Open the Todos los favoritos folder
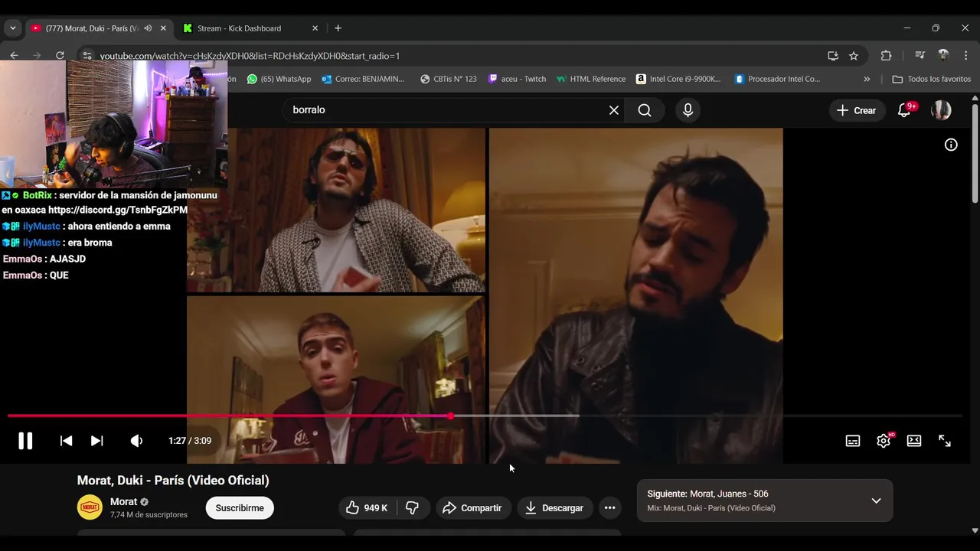Screen dimensions: 980x551 [931, 79]
